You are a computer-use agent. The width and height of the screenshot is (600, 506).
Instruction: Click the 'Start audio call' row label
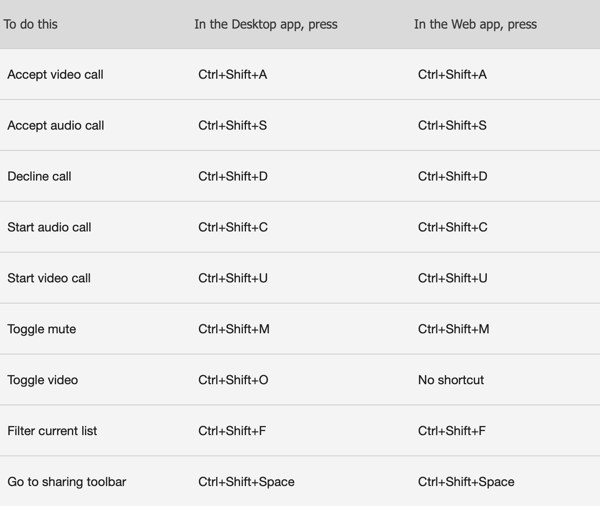point(49,227)
